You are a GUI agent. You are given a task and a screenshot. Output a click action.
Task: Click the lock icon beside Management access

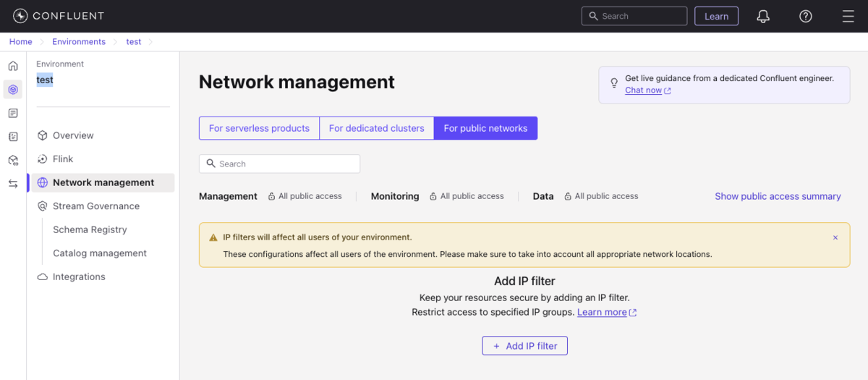tap(272, 196)
